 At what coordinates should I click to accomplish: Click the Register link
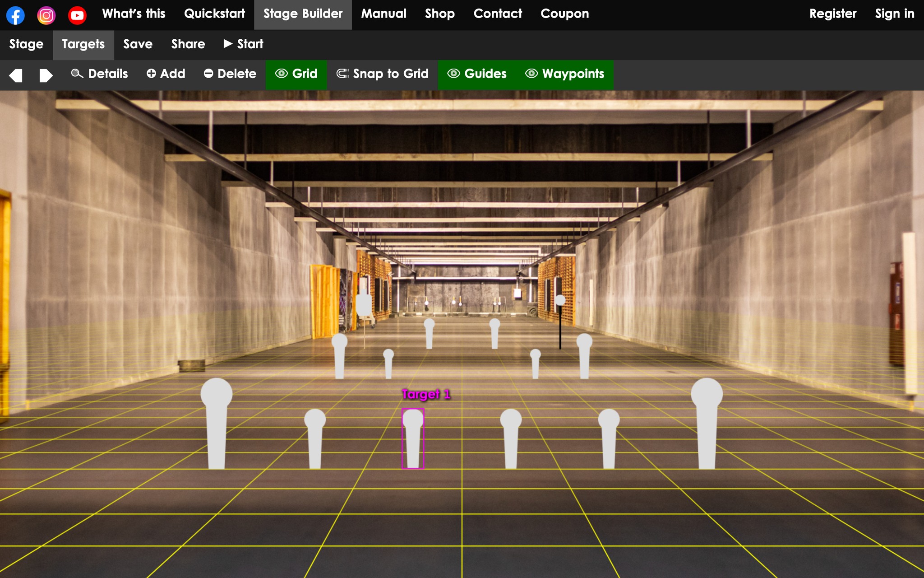(x=832, y=14)
